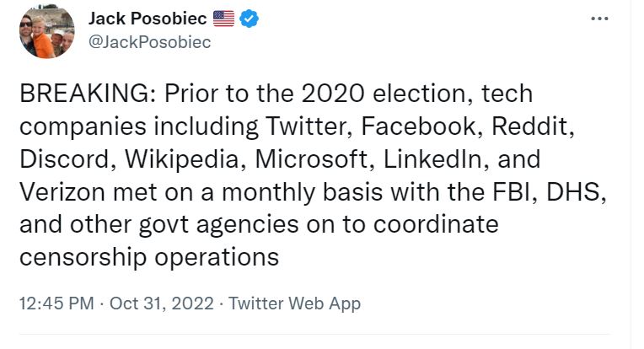Viewport: 644px width, 349px height.
Task: Click the phrase censorship operations
Action: [x=148, y=258]
